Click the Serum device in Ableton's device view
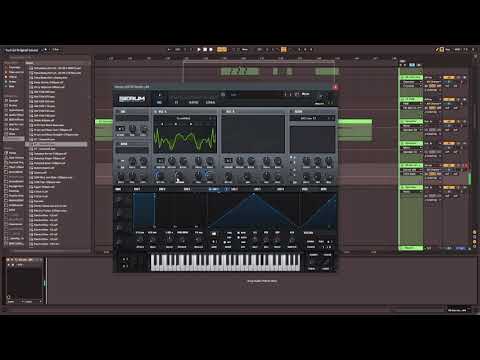Viewport: 480px width, 360px height. [25, 281]
